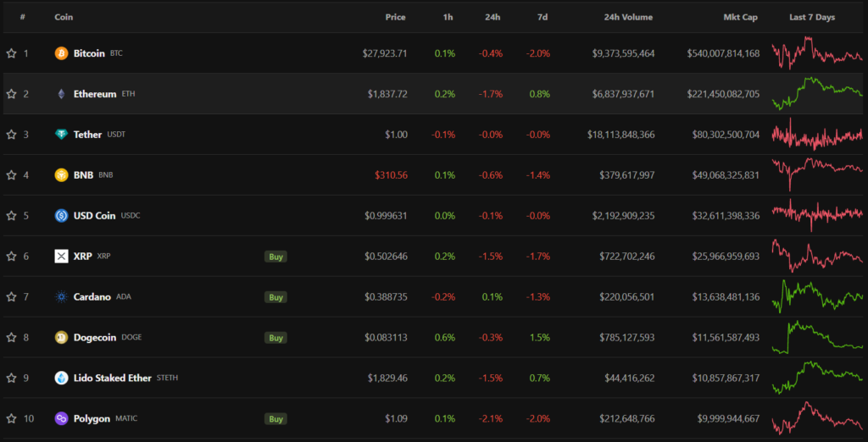Star Tether as a favorite
Image resolution: width=868 pixels, height=442 pixels.
11,135
